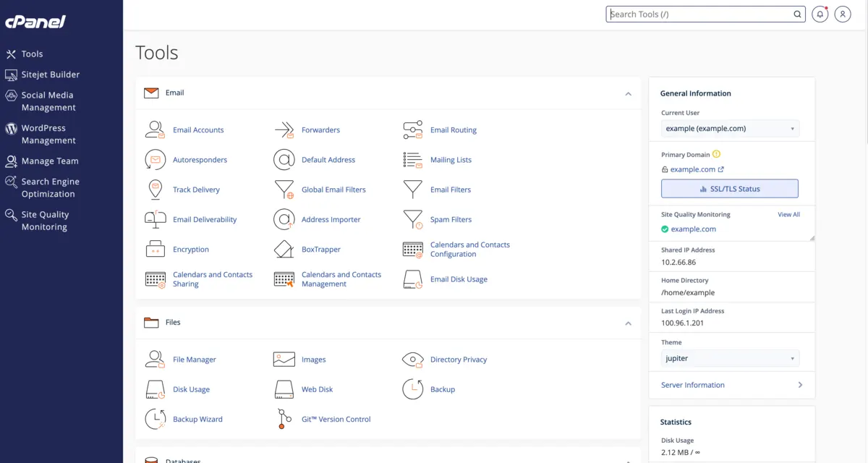
Task: Click the Address Importer icon
Action: pyautogui.click(x=284, y=219)
